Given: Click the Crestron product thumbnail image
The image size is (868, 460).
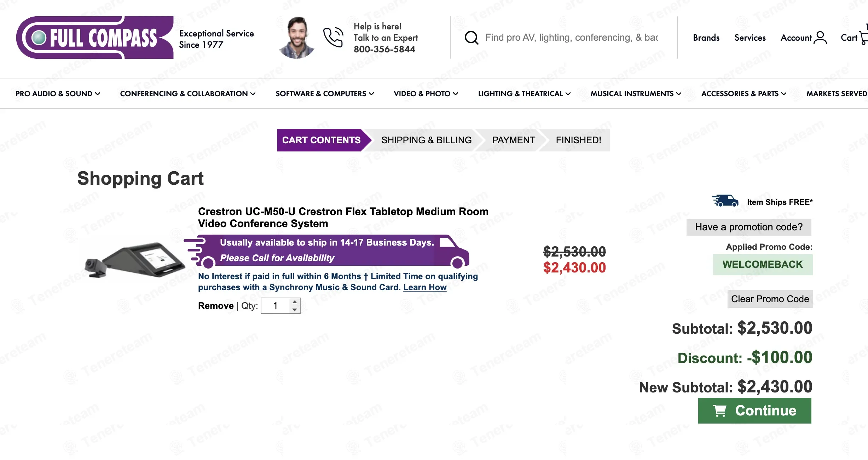Looking at the screenshot, I should (134, 260).
